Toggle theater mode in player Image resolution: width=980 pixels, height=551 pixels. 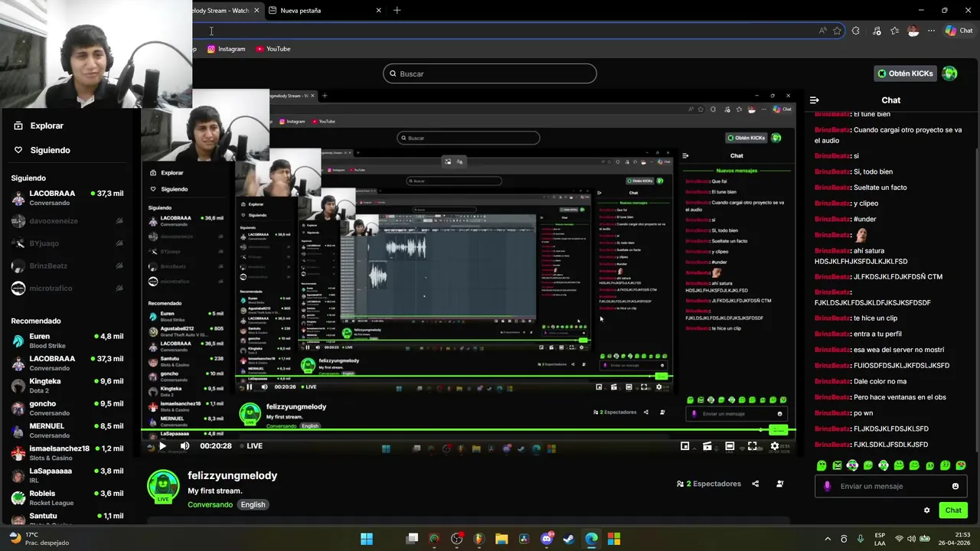pos(730,446)
